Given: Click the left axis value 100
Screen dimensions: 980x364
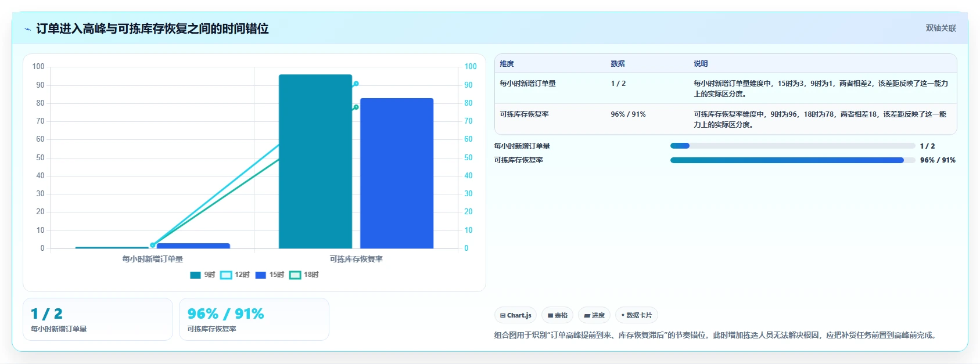Looking at the screenshot, I should tap(38, 67).
